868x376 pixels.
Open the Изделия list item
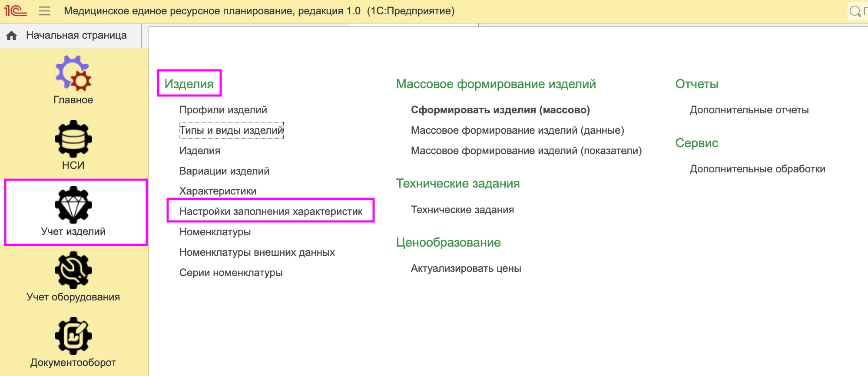pos(200,151)
